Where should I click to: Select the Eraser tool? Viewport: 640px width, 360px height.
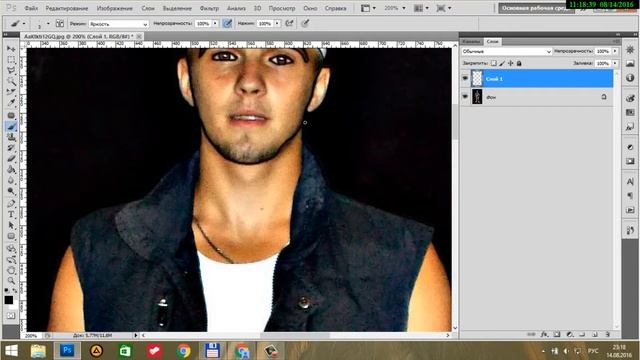(x=11, y=158)
